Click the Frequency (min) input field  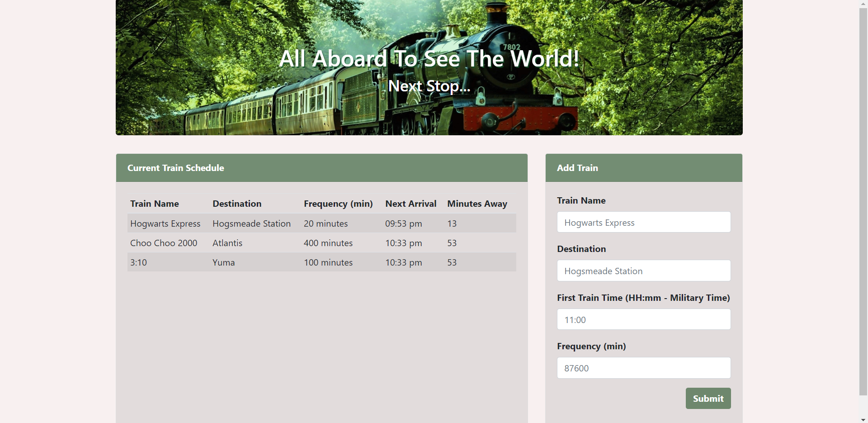(643, 368)
